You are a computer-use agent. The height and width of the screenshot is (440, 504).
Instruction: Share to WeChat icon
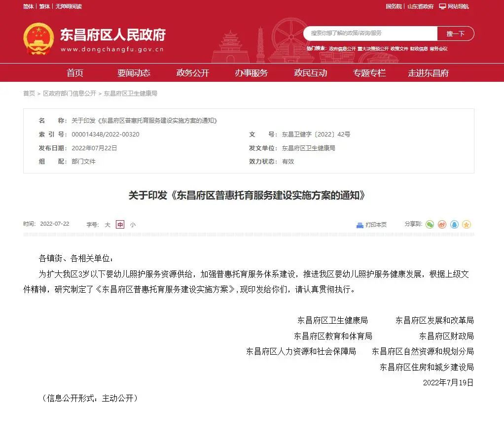click(x=430, y=224)
